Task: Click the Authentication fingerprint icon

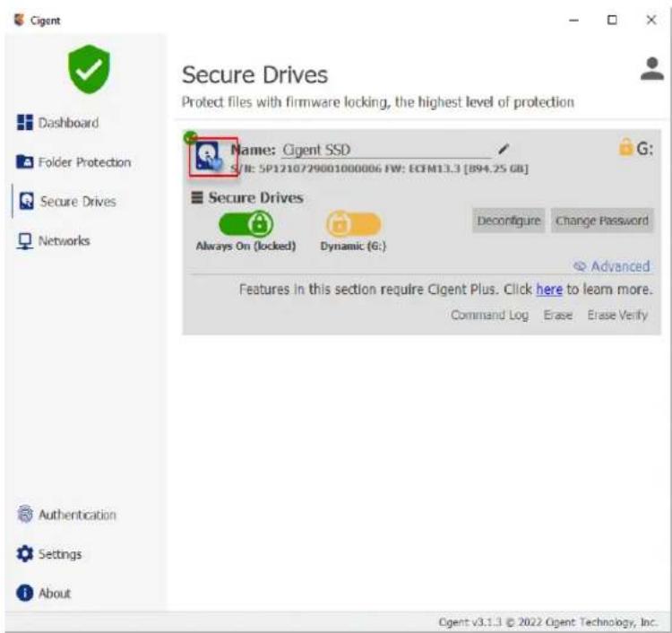Action: 25,514
